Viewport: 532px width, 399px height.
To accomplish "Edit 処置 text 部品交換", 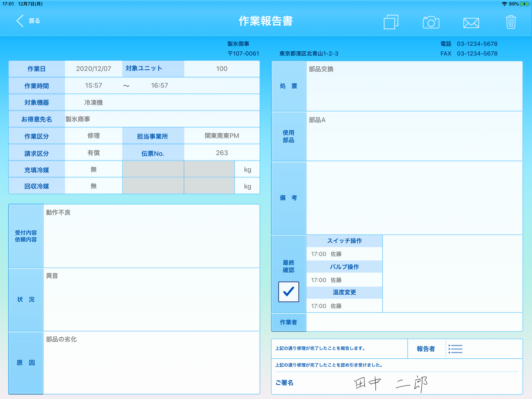I will [414, 86].
